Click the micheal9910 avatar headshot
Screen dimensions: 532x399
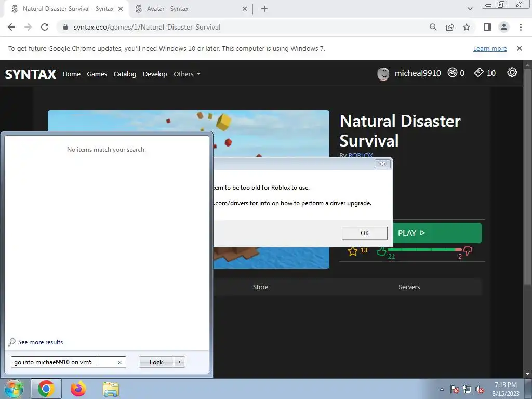383,74
